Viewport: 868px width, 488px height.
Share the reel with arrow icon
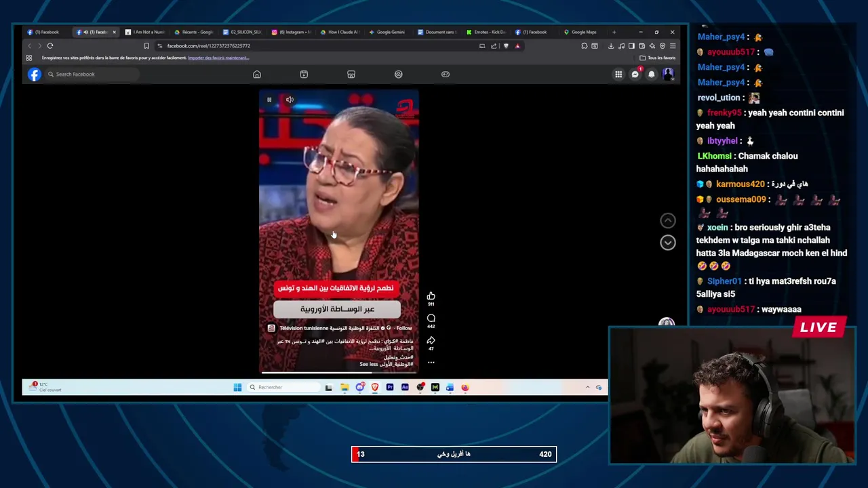(431, 340)
